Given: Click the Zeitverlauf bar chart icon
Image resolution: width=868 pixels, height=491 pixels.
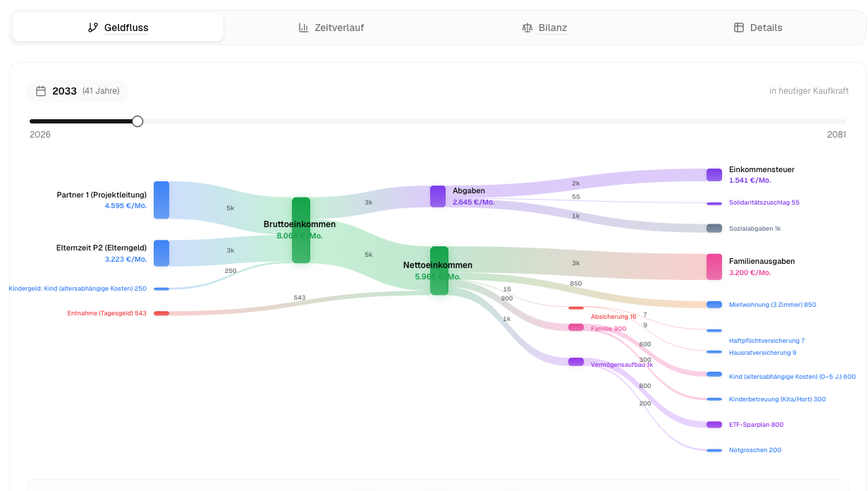Looking at the screenshot, I should (304, 28).
